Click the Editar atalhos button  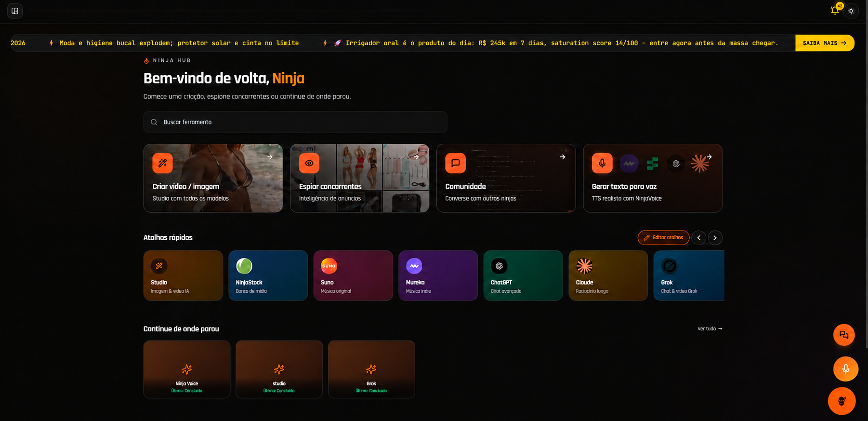pos(663,238)
